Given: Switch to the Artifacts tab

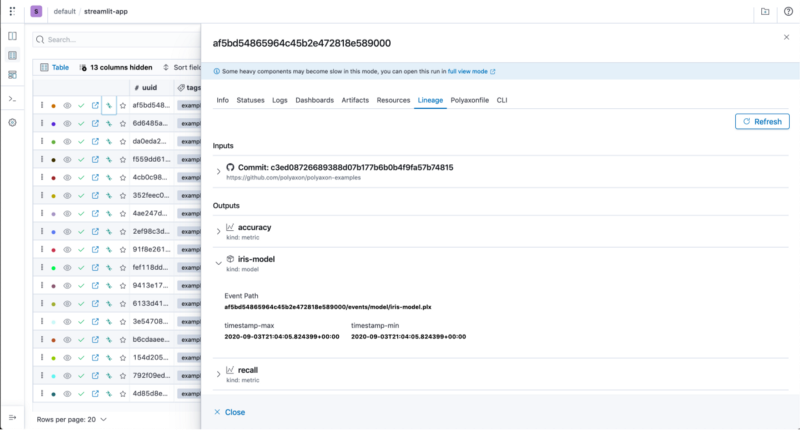Looking at the screenshot, I should 355,100.
